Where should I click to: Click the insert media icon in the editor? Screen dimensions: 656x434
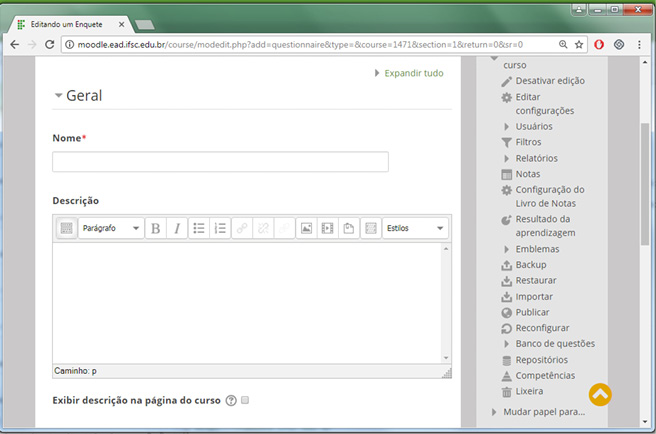pos(327,228)
